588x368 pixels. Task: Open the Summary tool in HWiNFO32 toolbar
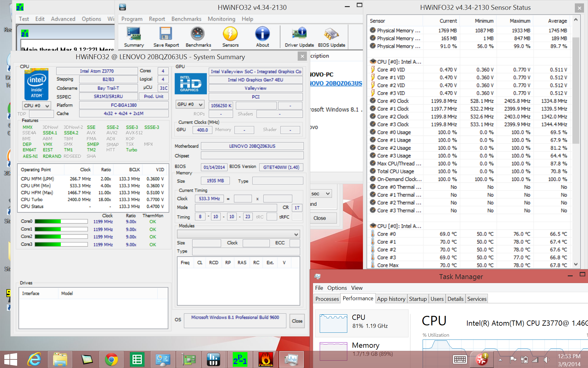coord(134,37)
